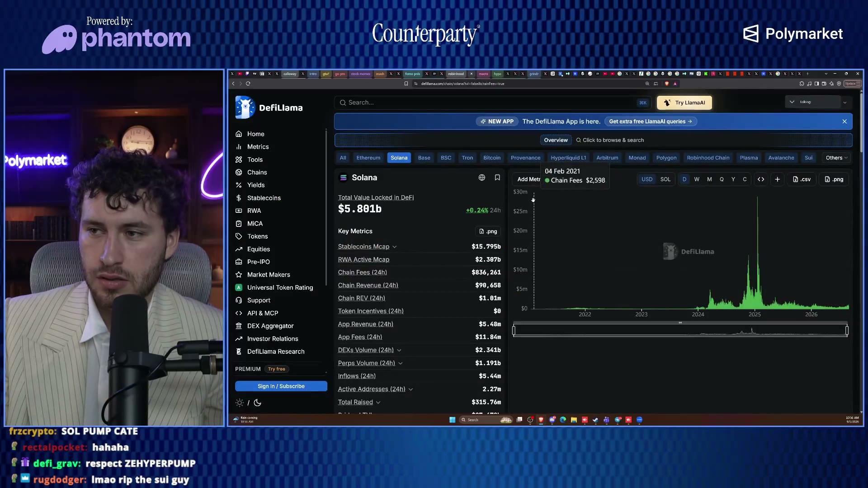Click the Try LlamaAI button
The height and width of the screenshot is (488, 868).
(684, 103)
